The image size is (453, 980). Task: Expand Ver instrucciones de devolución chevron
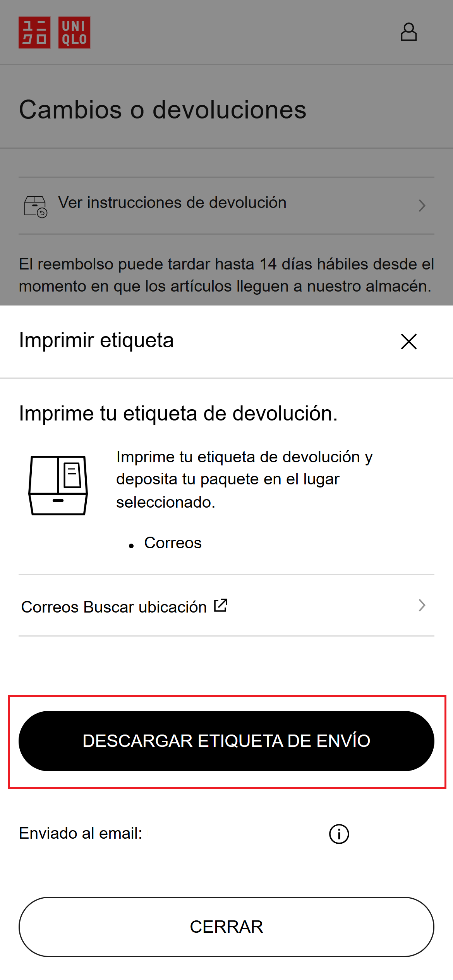[x=422, y=206]
